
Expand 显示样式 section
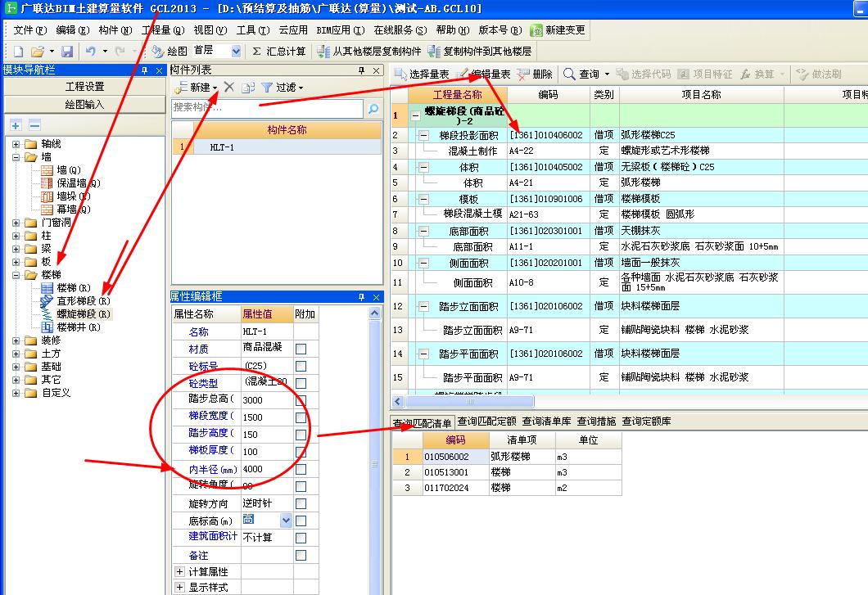tap(179, 587)
